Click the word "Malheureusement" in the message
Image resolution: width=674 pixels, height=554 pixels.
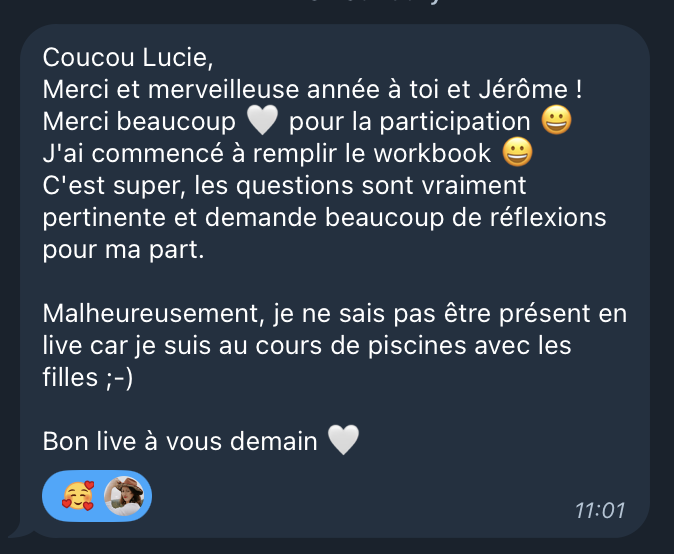(x=150, y=314)
